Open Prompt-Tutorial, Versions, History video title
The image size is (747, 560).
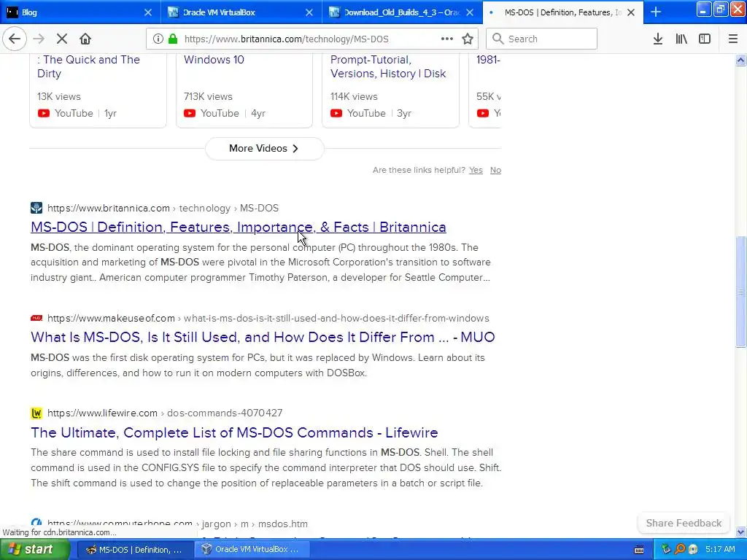(388, 66)
